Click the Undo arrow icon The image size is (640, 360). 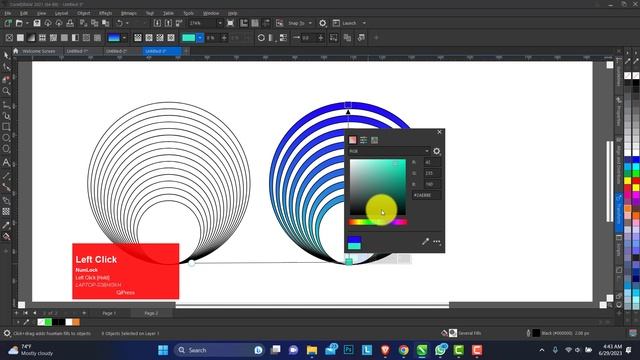pos(119,23)
